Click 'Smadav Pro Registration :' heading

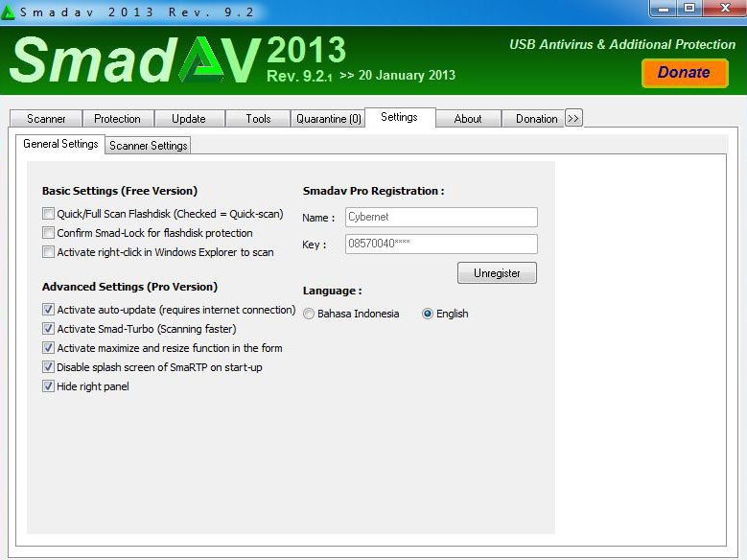coord(374,191)
